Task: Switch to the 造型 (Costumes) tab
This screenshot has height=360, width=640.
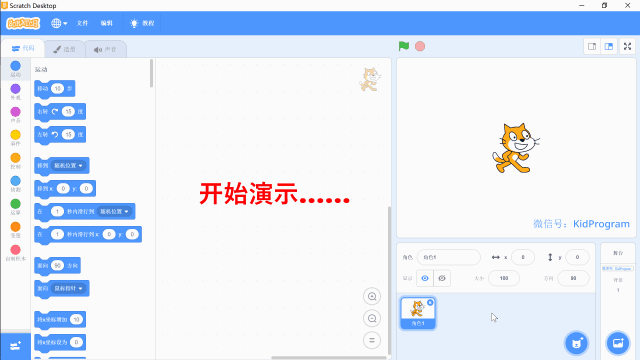Action: click(x=64, y=49)
